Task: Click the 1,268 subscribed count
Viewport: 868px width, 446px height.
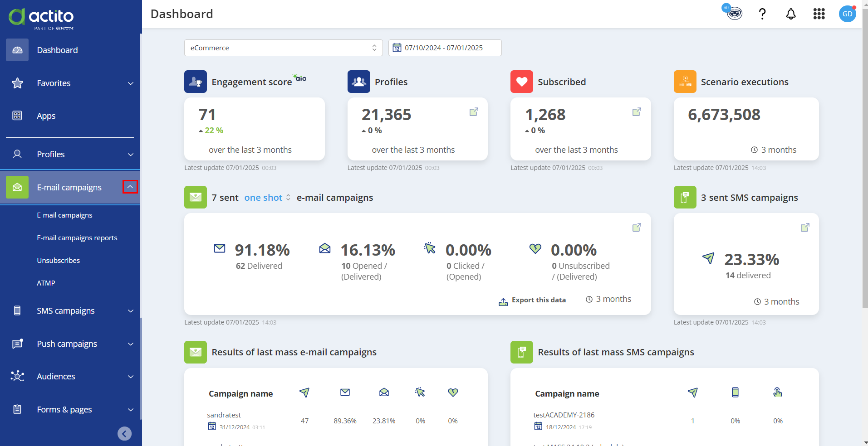Action: 545,115
